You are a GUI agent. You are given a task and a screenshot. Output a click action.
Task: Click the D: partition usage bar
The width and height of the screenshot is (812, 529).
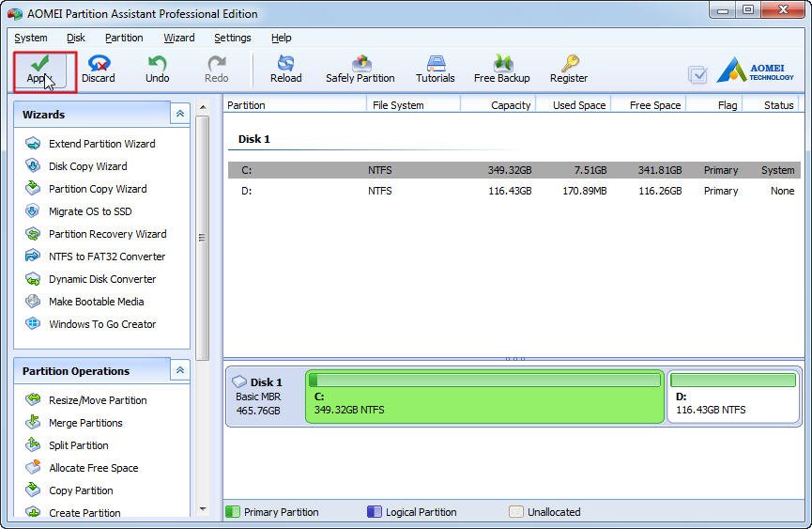click(x=733, y=381)
